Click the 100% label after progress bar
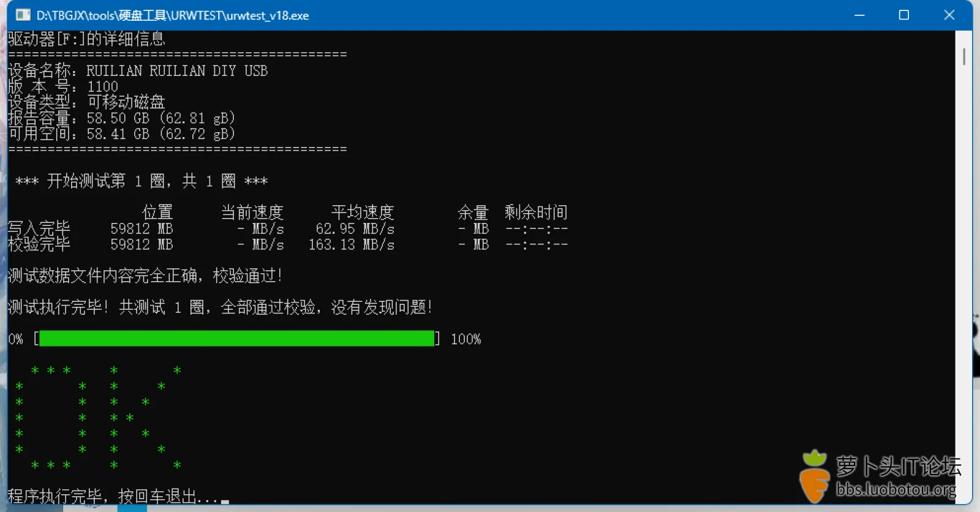 (466, 339)
